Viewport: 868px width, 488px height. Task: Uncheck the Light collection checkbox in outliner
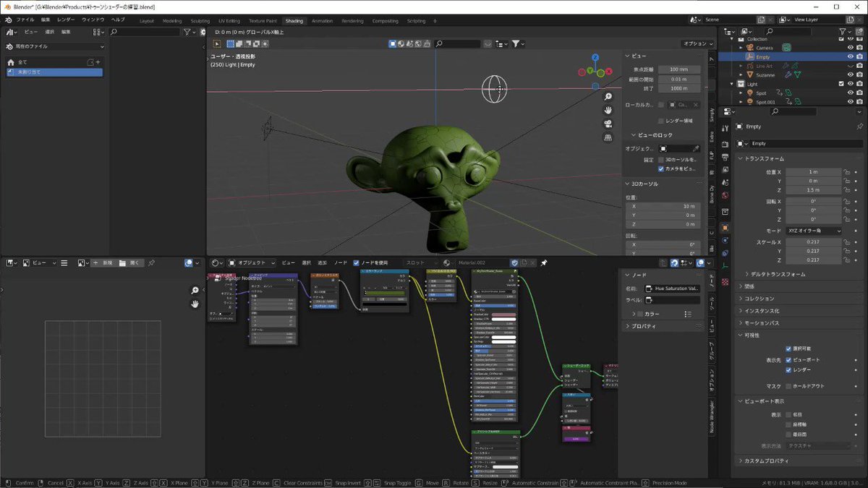841,84
